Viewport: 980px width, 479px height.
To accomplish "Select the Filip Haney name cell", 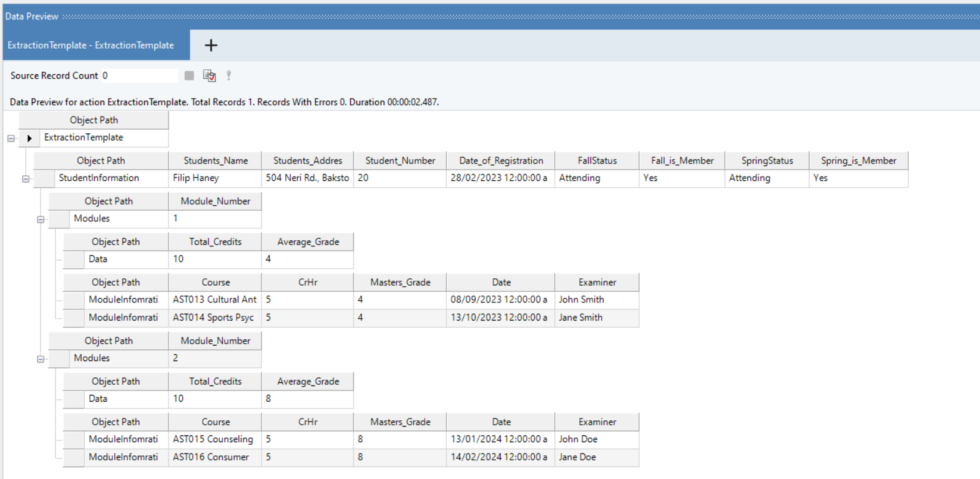I will pyautogui.click(x=215, y=178).
